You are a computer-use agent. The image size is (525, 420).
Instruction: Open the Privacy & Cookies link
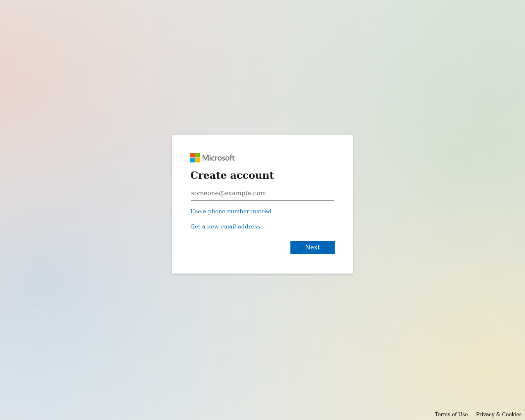coord(499,414)
